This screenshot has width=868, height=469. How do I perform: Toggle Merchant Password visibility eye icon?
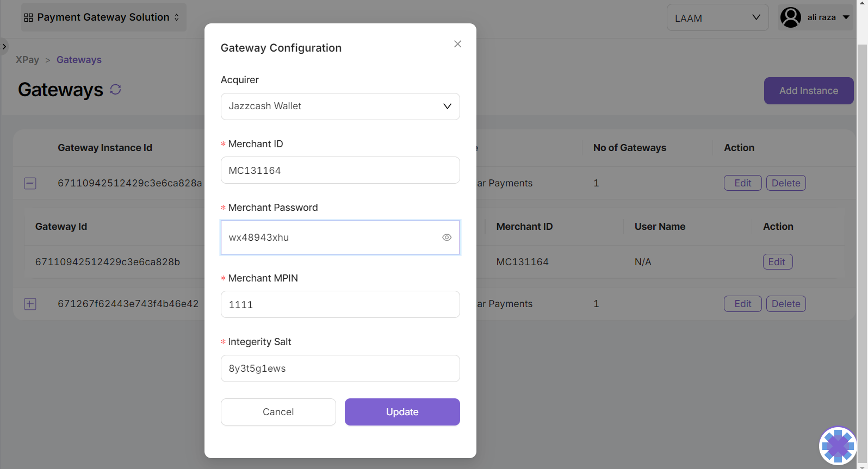(447, 237)
